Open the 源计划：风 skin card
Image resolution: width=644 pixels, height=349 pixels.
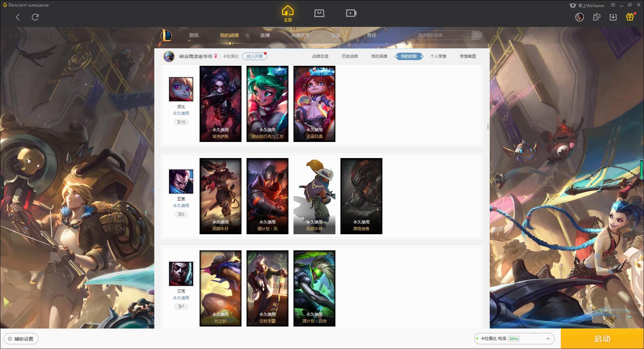point(267,196)
